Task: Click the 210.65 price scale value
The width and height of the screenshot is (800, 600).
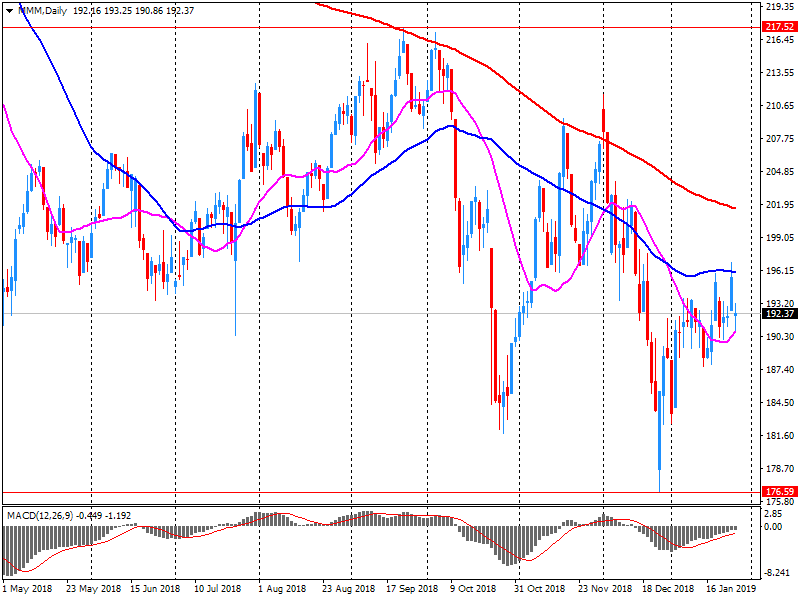Action: tap(780, 106)
